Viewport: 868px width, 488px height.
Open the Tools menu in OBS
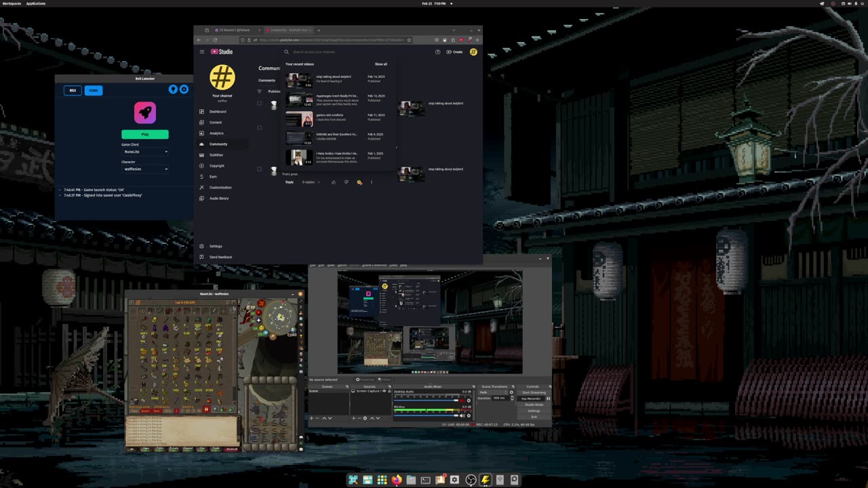click(393, 265)
